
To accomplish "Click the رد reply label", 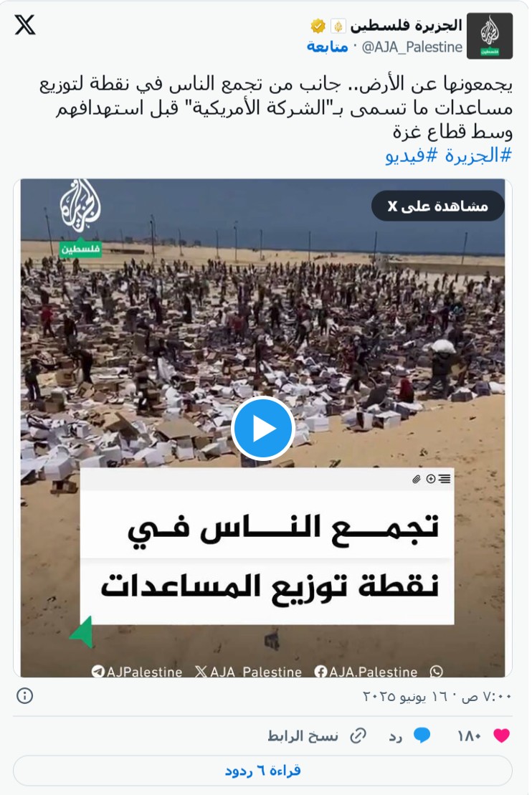I will [x=396, y=736].
